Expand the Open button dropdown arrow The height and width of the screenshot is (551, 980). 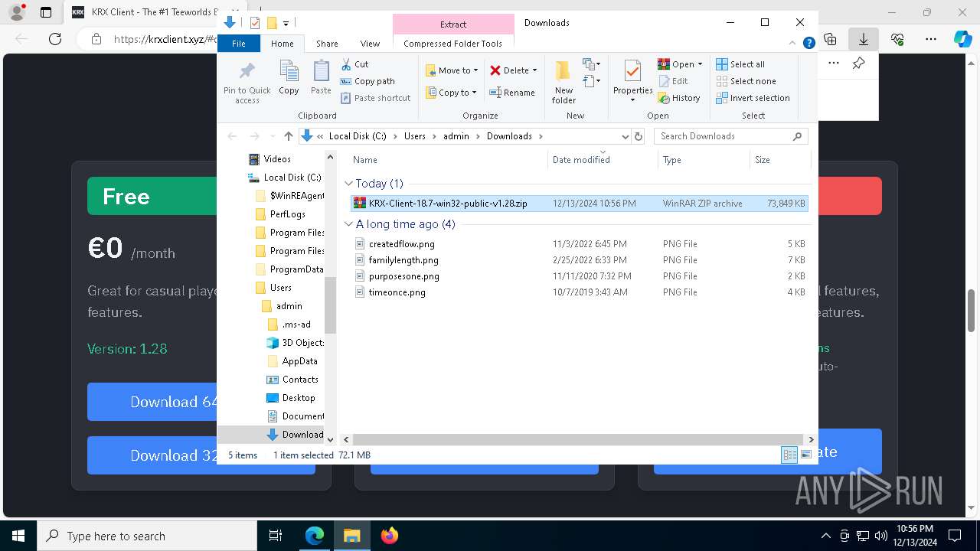point(700,64)
